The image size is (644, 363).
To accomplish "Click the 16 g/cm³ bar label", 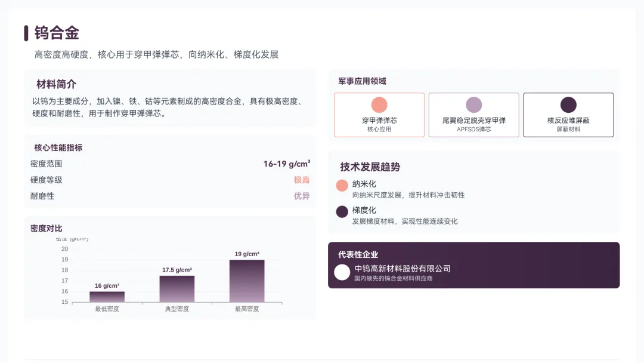I will (107, 286).
